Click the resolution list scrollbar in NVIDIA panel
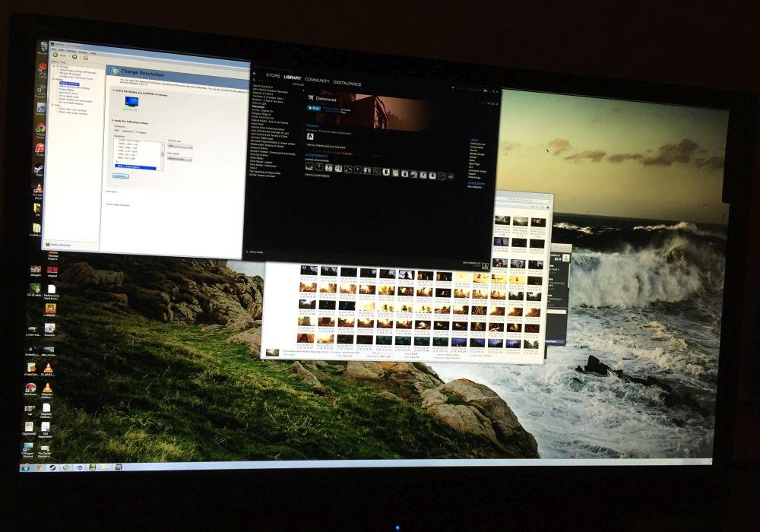The height and width of the screenshot is (532, 760). pyautogui.click(x=163, y=156)
